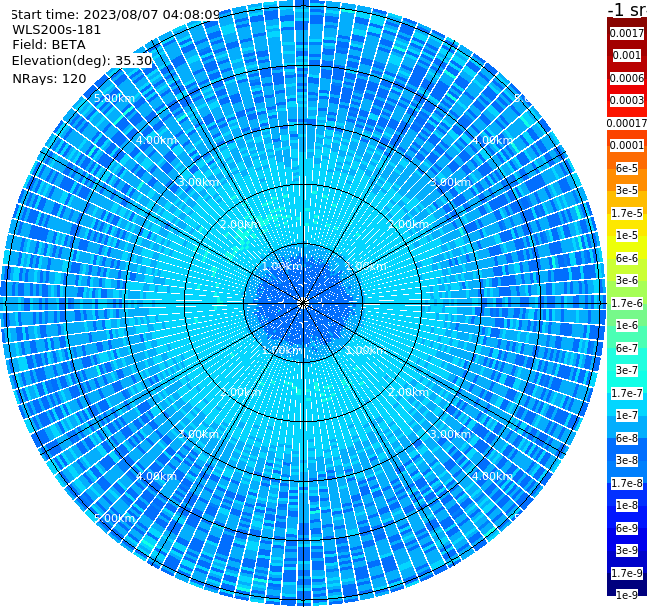The image size is (647, 607).
Task: Click the 3e-6 colorbar tick label
Action: tap(627, 280)
